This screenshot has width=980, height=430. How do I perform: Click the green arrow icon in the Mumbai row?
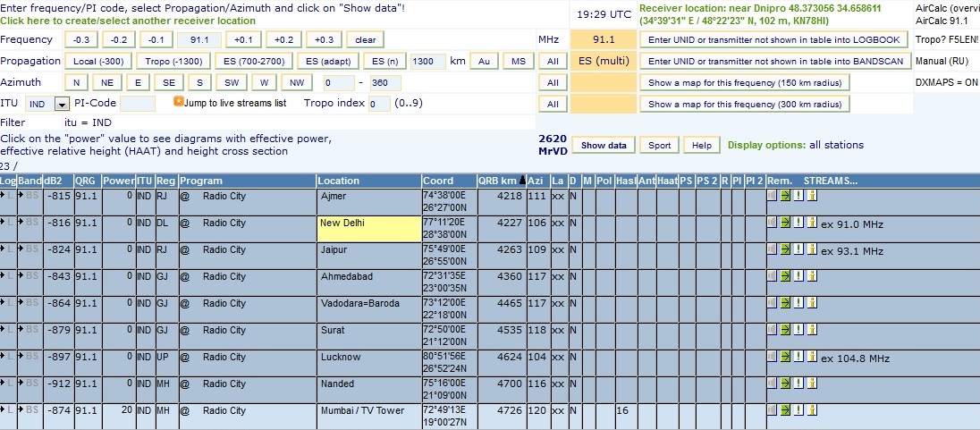point(785,410)
